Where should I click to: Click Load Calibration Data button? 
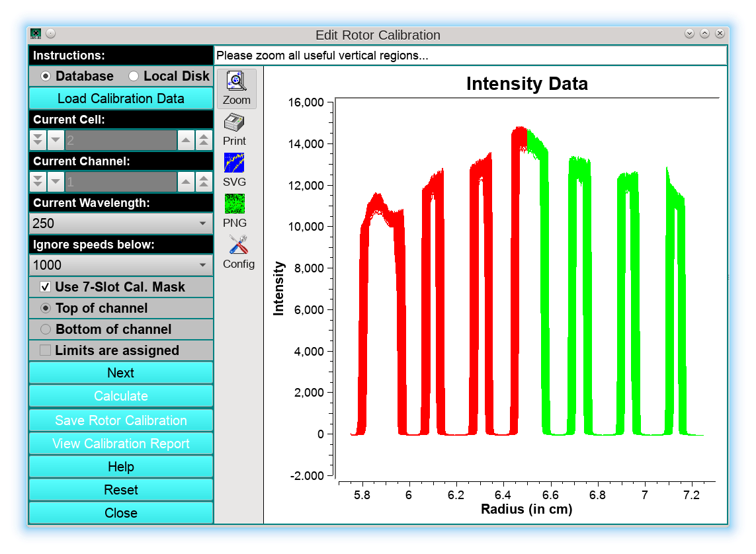coord(120,99)
